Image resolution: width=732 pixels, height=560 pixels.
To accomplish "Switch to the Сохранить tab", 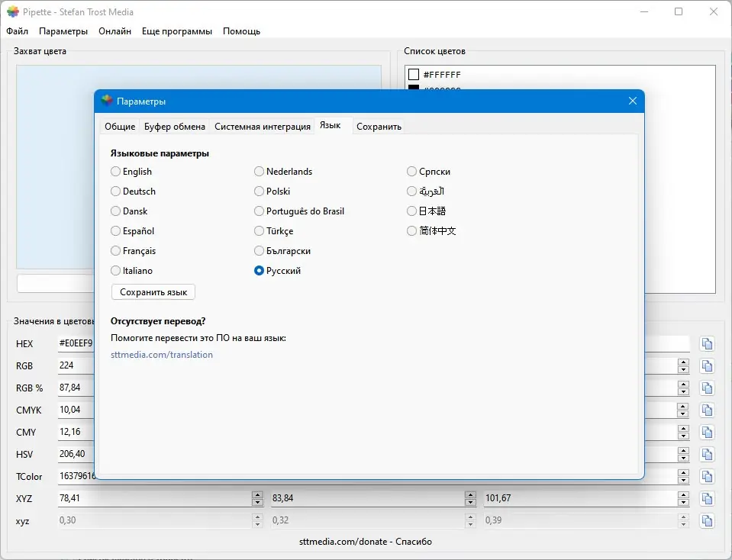I will coord(379,127).
